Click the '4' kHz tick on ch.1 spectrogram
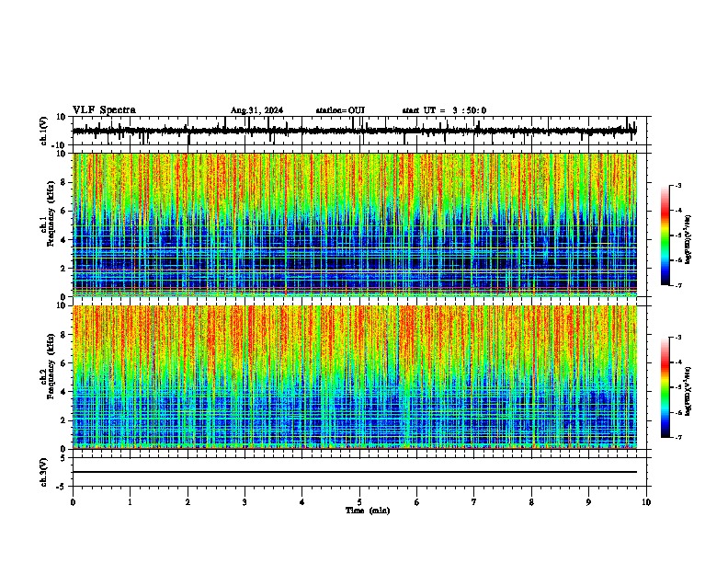The height and width of the screenshot is (563, 728). pos(64,240)
